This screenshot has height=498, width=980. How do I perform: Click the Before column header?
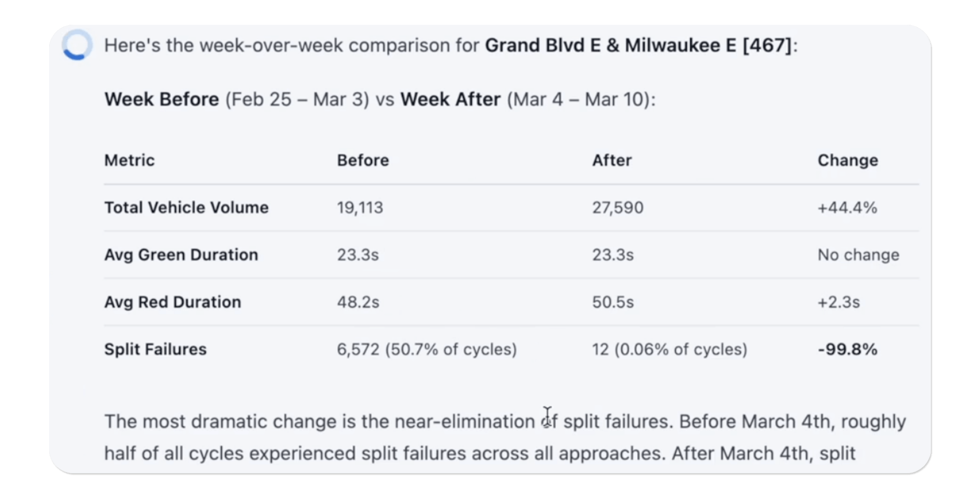[363, 160]
